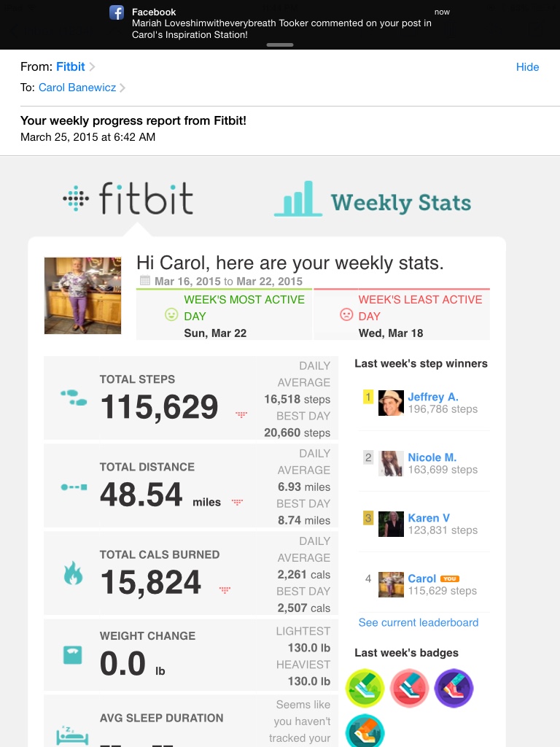Open the See current leaderboard link
Screen dimensions: 560x747
pyautogui.click(x=419, y=622)
